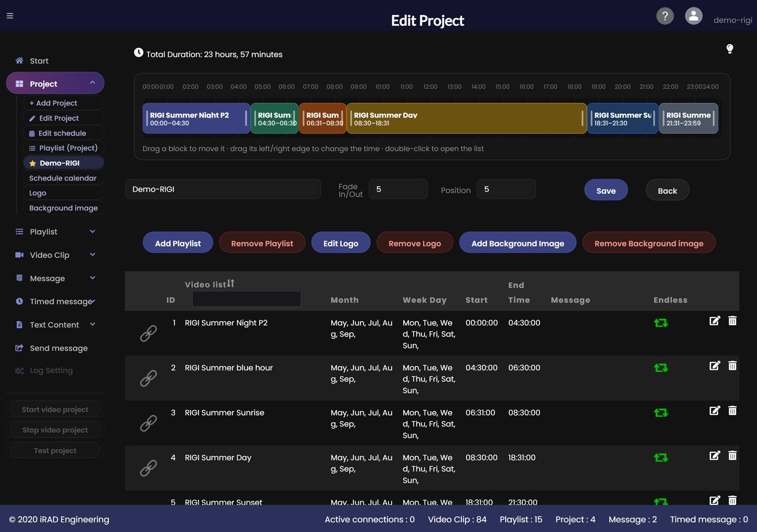The width and height of the screenshot is (757, 532).
Task: Click link icon for RIGI Summer Sunrise
Action: coord(148,423)
